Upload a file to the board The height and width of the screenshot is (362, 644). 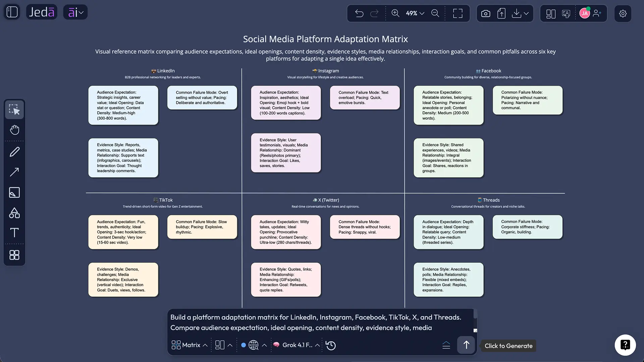pos(501,13)
